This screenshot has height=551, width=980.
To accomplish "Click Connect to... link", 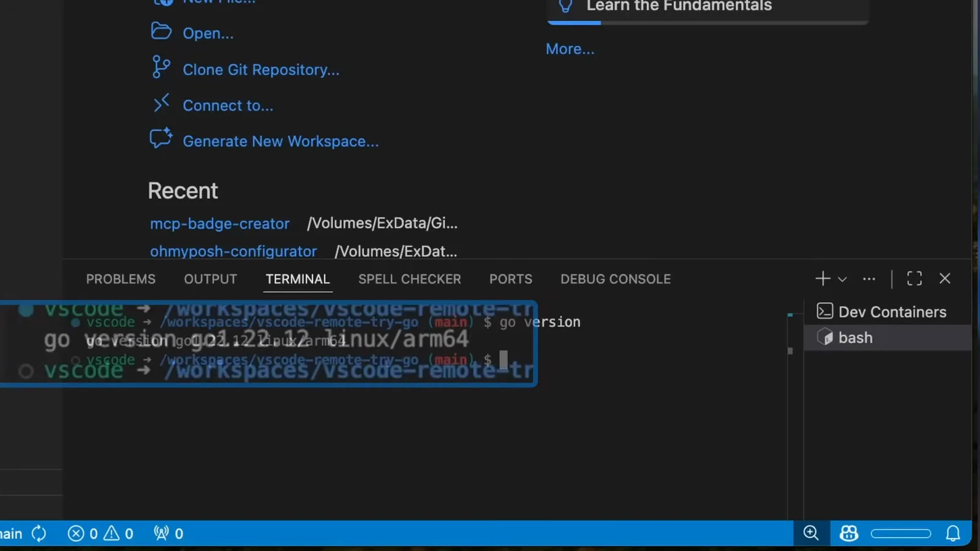I will coord(228,105).
